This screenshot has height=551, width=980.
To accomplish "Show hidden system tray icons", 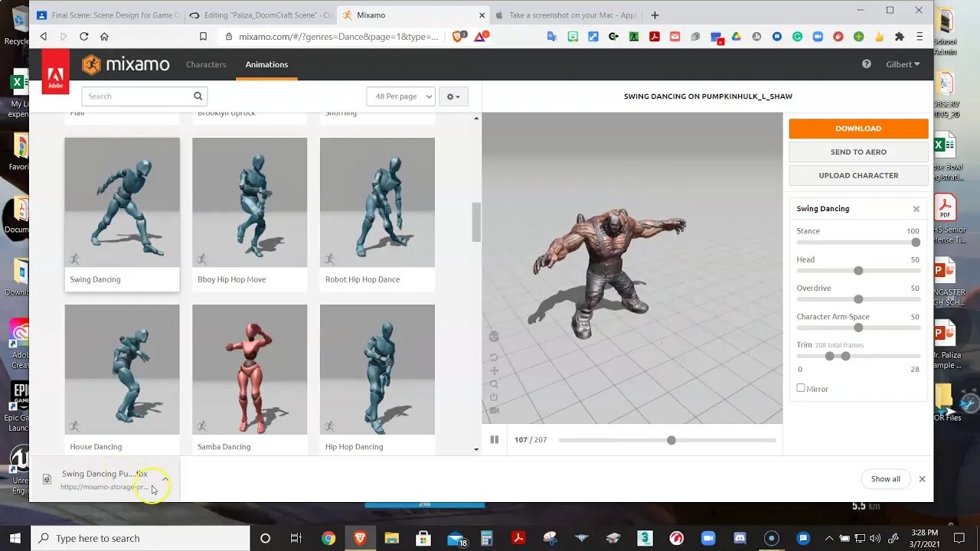I will tap(828, 538).
